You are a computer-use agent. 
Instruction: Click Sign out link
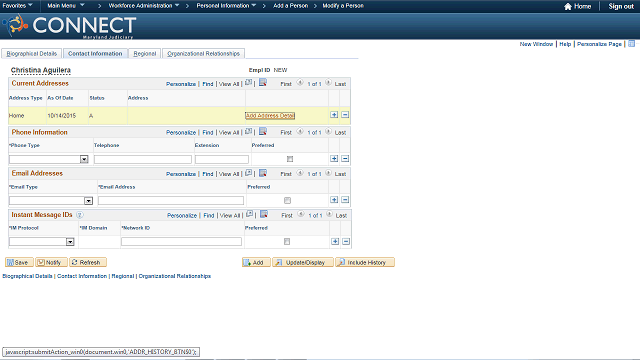[x=621, y=6]
